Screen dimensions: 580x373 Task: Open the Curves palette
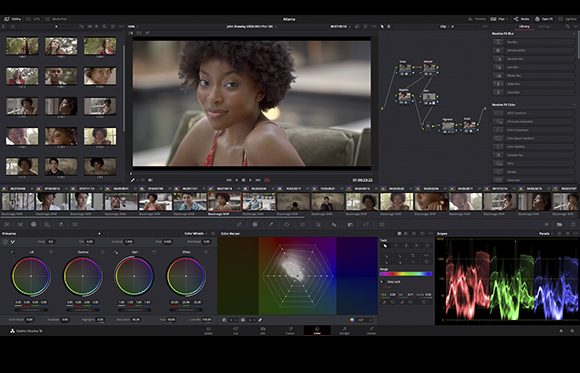pyautogui.click(x=239, y=224)
